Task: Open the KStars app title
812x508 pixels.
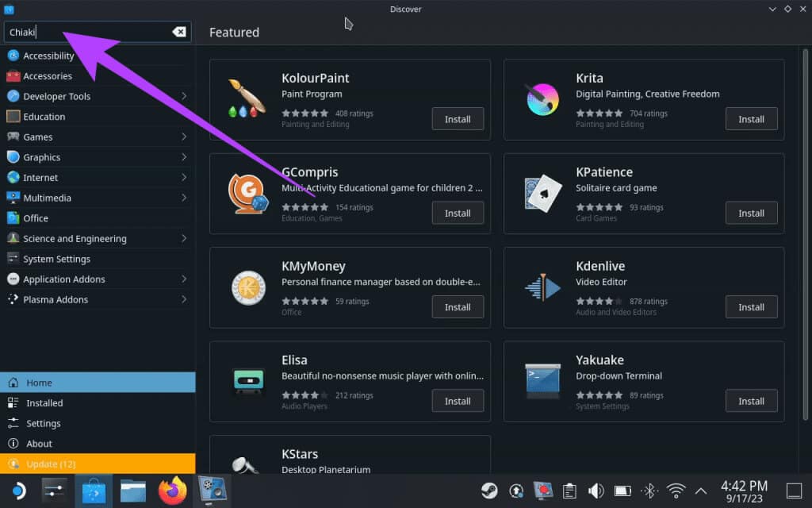Action: pos(300,453)
